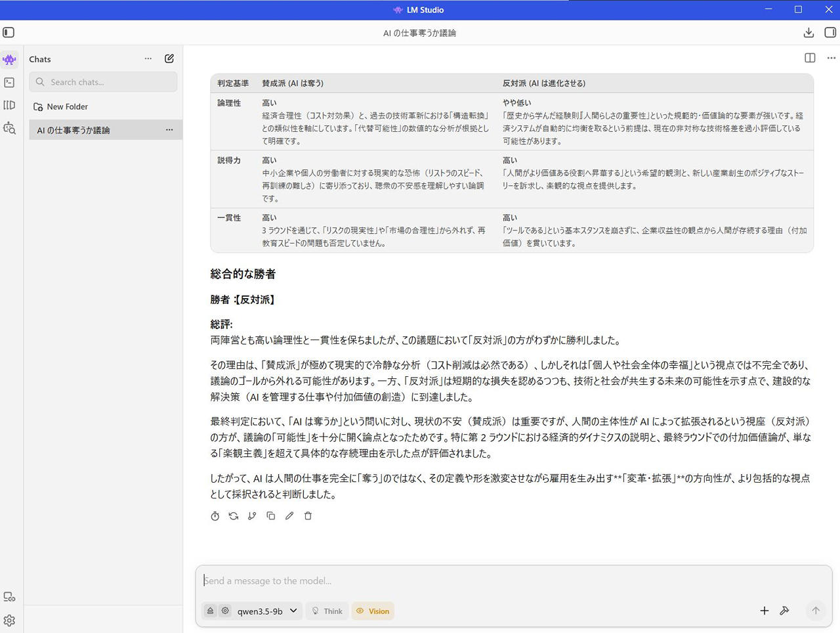Image resolution: width=840 pixels, height=633 pixels.
Task: Toggle the left sidebar panel
Action: [x=9, y=32]
